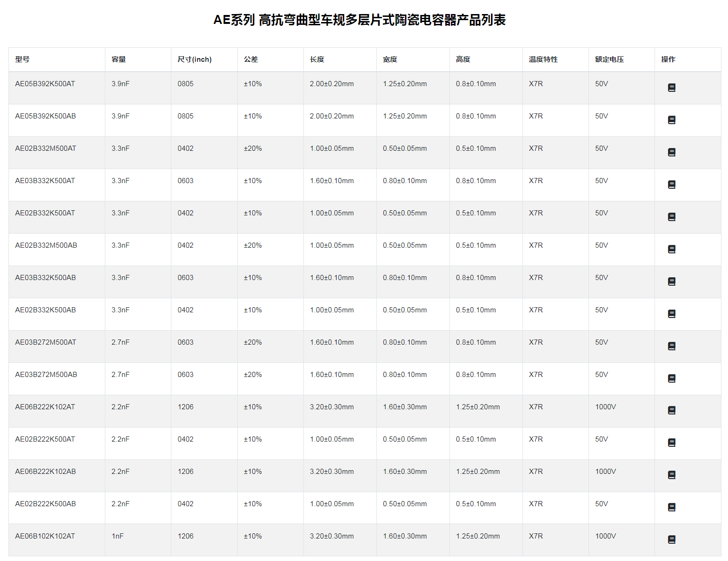Select model name AE02B332K500AB
728x561 pixels.
pos(45,310)
